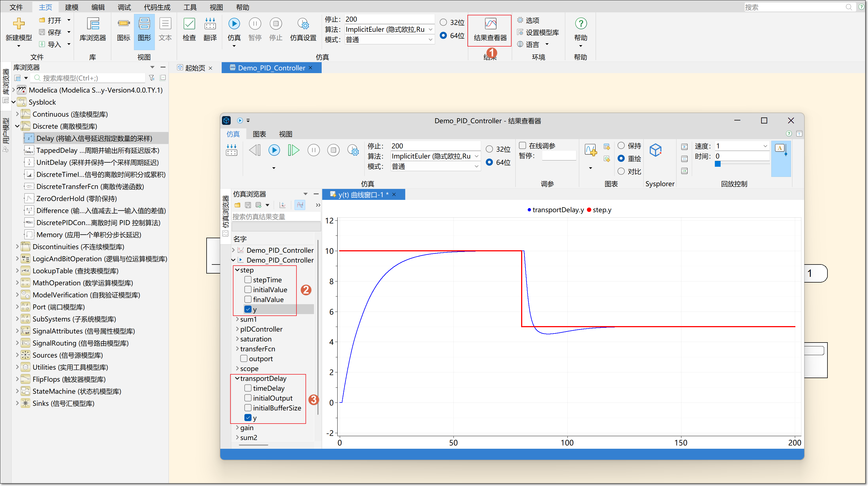This screenshot has height=486, width=868.
Task: Switch to 图表 tab in result viewer
Action: coord(259,134)
